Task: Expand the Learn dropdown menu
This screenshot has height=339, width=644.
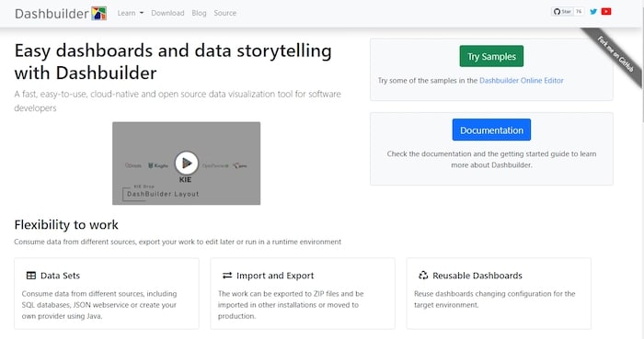Action: click(131, 13)
